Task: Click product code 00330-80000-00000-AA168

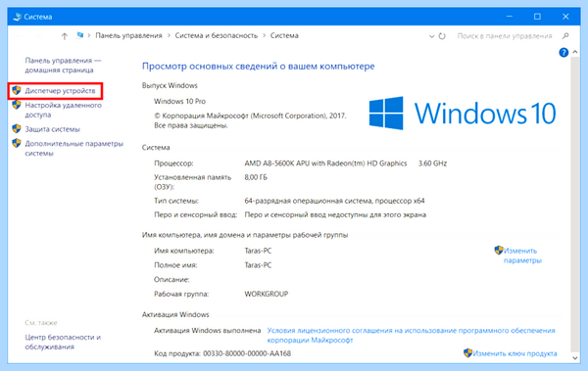Action: pyautogui.click(x=247, y=353)
